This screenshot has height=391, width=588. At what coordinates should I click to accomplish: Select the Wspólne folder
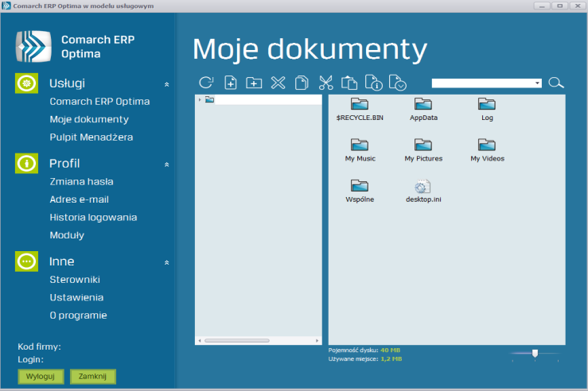coord(360,191)
